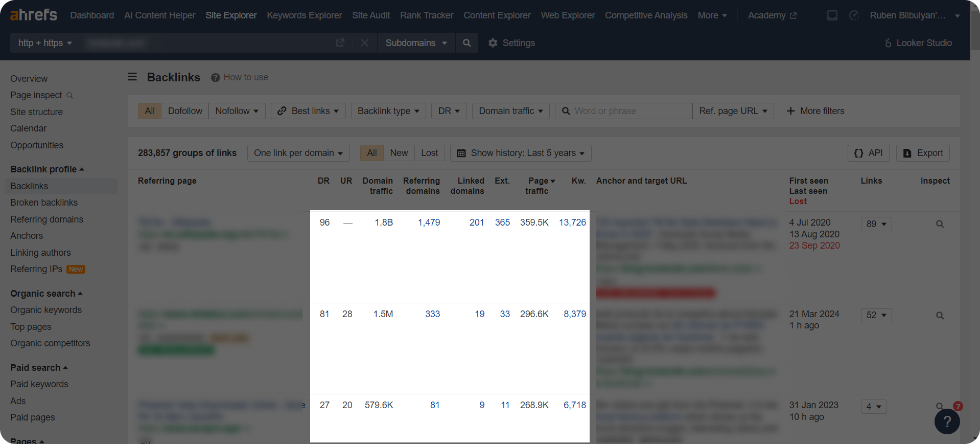Viewport: 980px width, 444px height.
Task: Show only New links
Action: click(399, 153)
